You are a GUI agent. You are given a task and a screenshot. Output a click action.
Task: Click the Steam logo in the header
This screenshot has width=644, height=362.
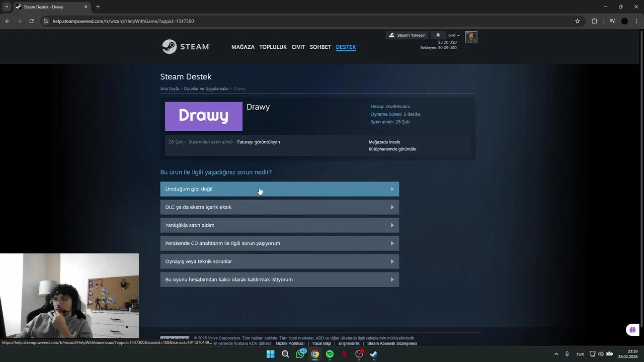(186, 47)
